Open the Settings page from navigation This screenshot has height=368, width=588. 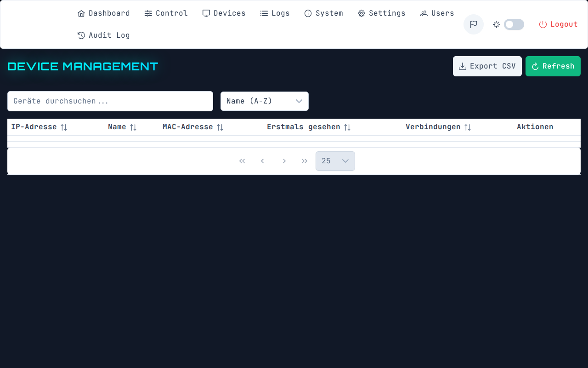[381, 13]
